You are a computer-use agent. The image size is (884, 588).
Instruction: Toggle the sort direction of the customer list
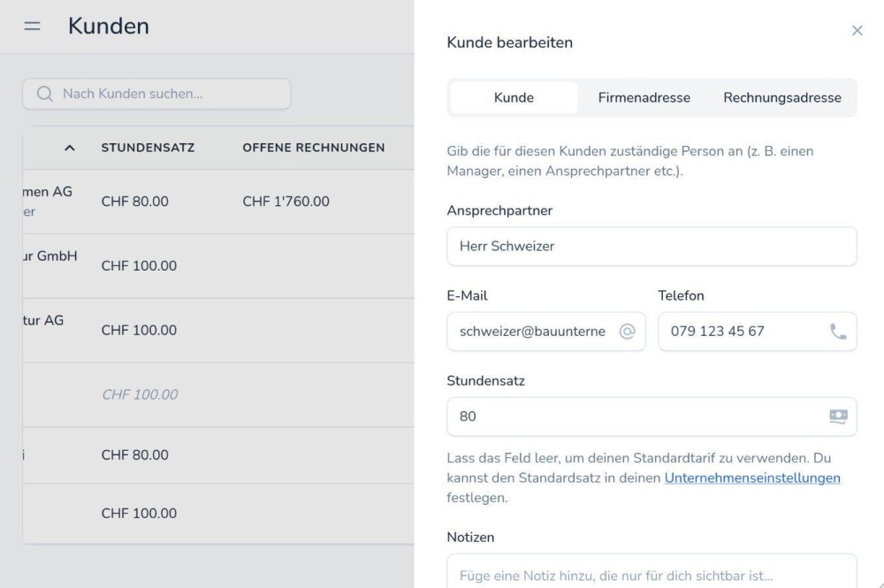pyautogui.click(x=71, y=148)
